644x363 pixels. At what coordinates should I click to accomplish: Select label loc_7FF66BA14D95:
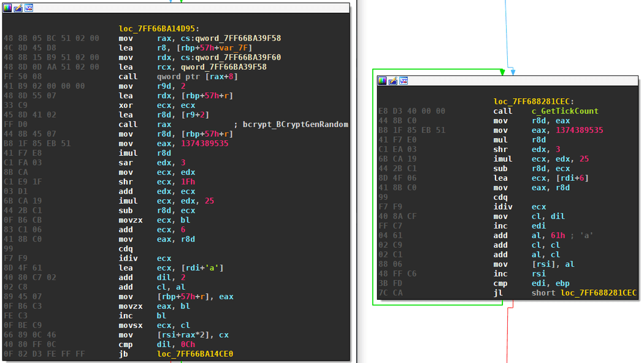point(159,29)
